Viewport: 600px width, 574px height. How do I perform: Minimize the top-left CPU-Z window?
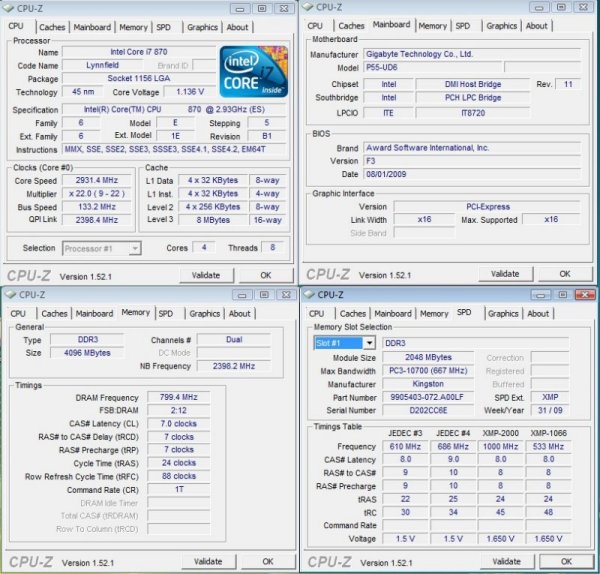(x=240, y=9)
